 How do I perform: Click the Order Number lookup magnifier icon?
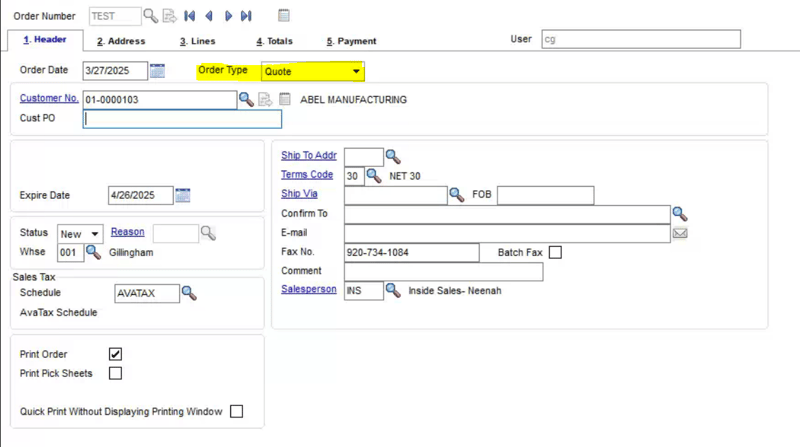150,16
